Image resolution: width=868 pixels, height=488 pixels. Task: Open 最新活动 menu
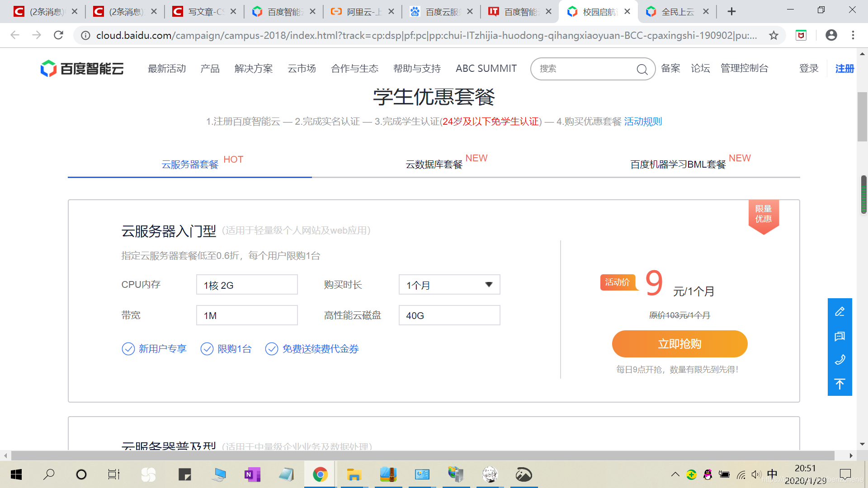pos(167,69)
